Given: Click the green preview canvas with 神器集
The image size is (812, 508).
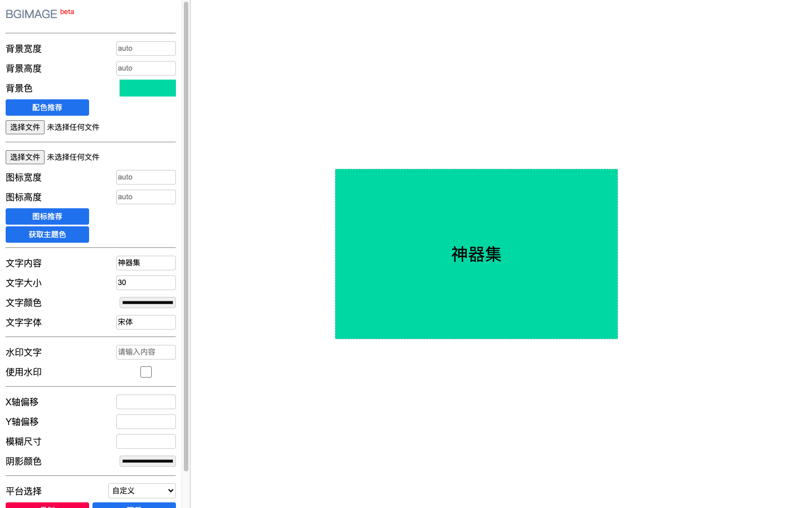Looking at the screenshot, I should [x=476, y=254].
